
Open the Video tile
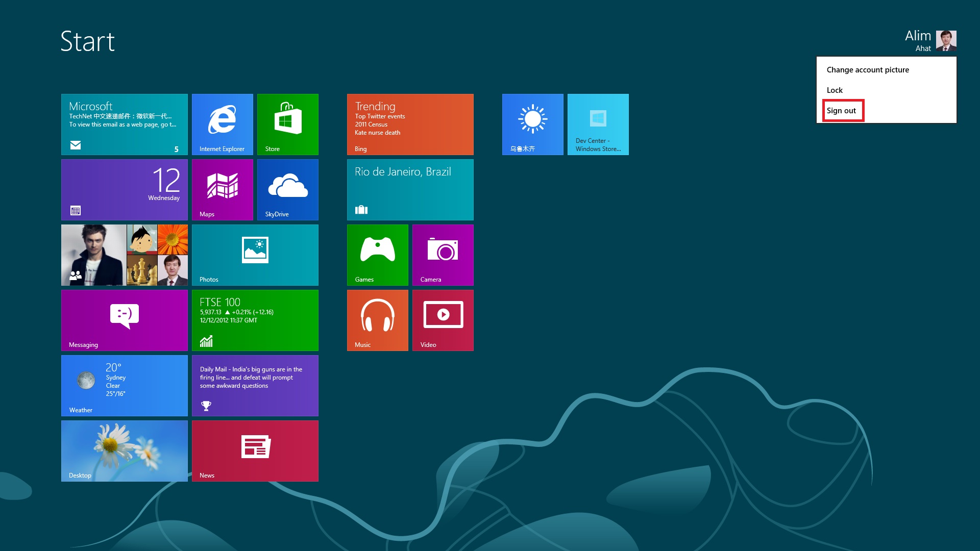(x=443, y=320)
